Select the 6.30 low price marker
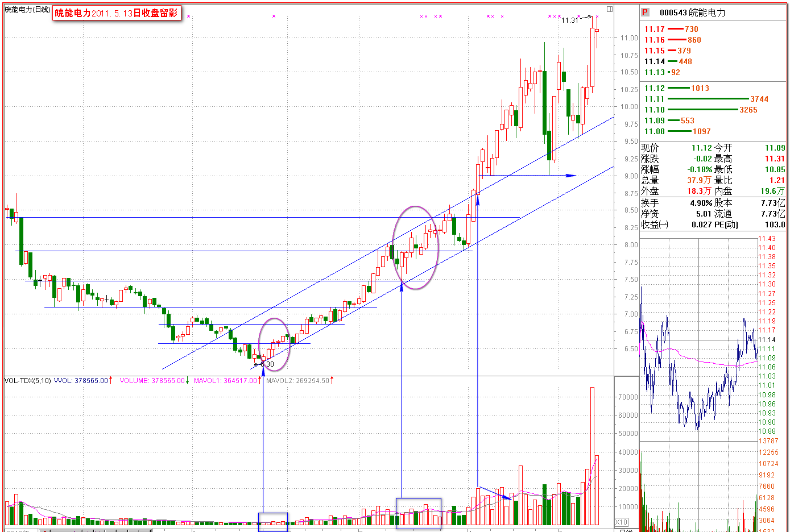The image size is (790, 532). coord(267,364)
